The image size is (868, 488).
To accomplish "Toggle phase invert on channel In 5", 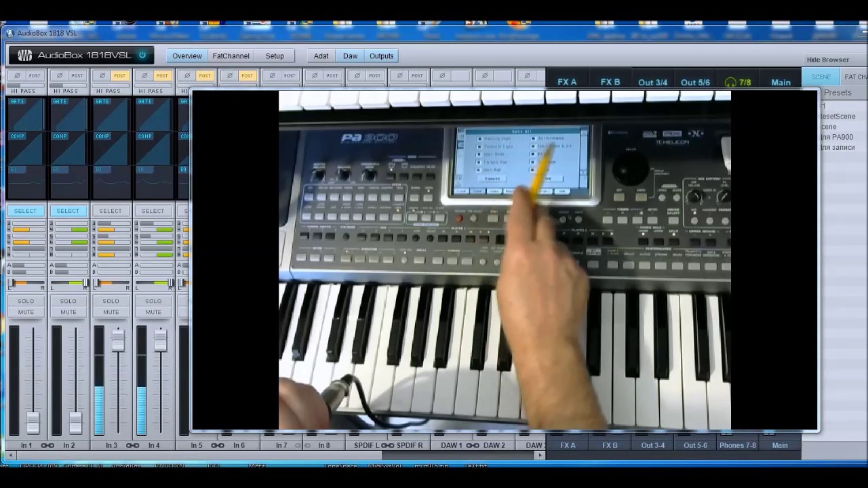I will pos(186,75).
